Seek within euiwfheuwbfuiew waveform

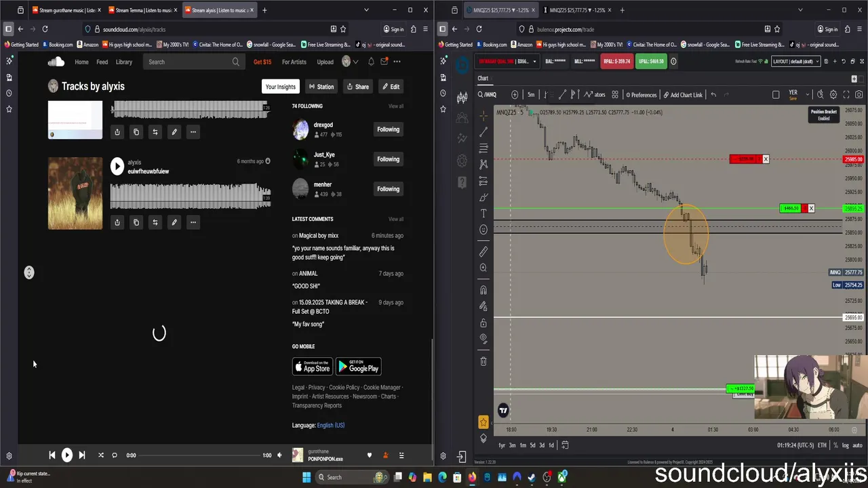click(191, 195)
